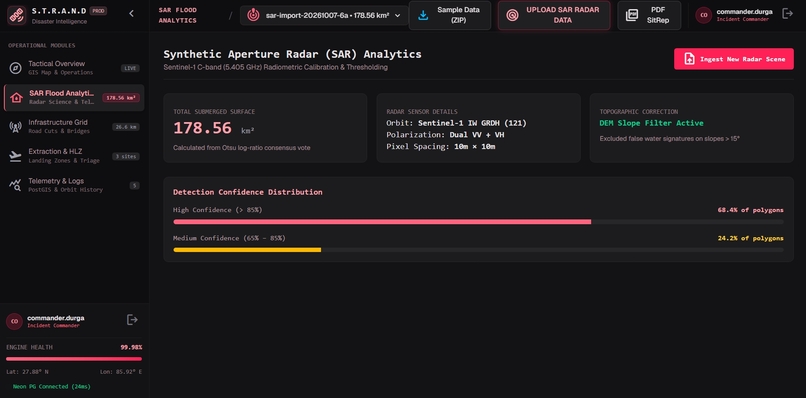The height and width of the screenshot is (398, 806).
Task: Click Ingest New Radar Scene button
Action: pyautogui.click(x=734, y=59)
